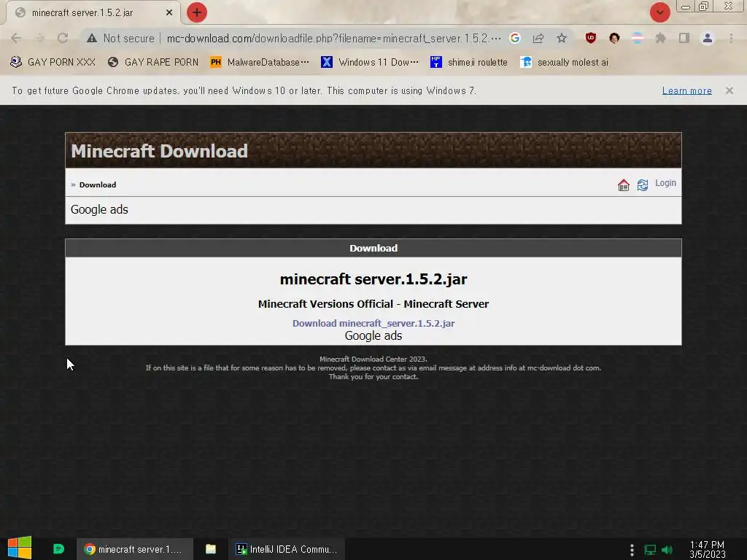This screenshot has height=560, width=747.
Task: Switch to IntelliJ IDEA Community window
Action: (x=286, y=549)
